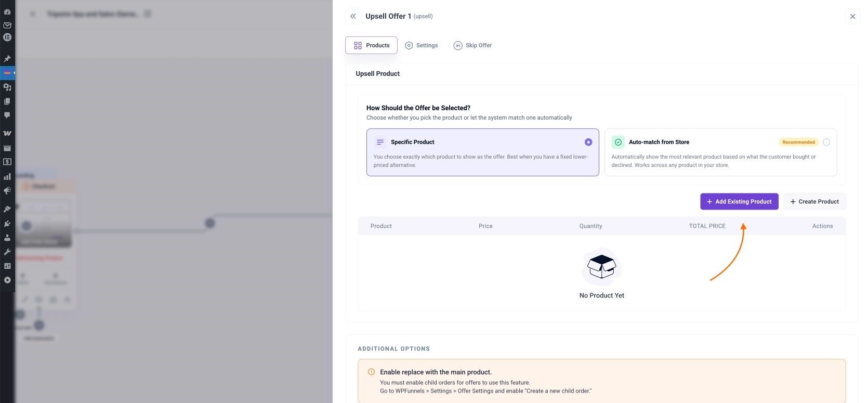Viewport: 868px width, 403px height.
Task: Open the WordPress Dashboard sidebar icon
Action: click(7, 11)
